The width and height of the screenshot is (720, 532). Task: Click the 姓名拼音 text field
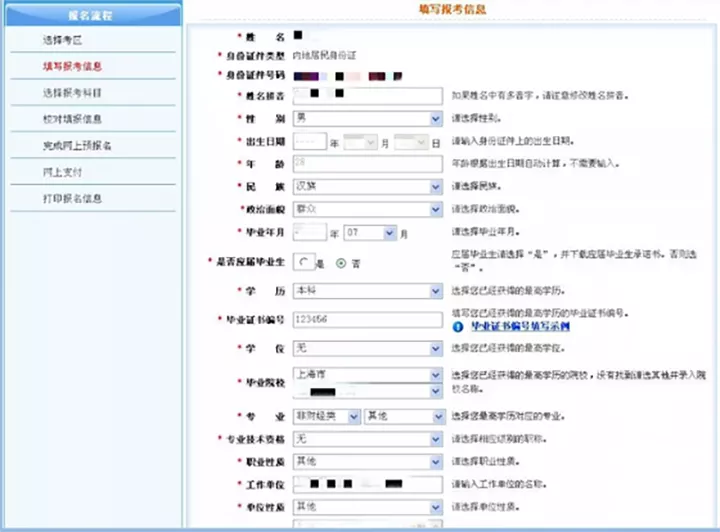(367, 95)
